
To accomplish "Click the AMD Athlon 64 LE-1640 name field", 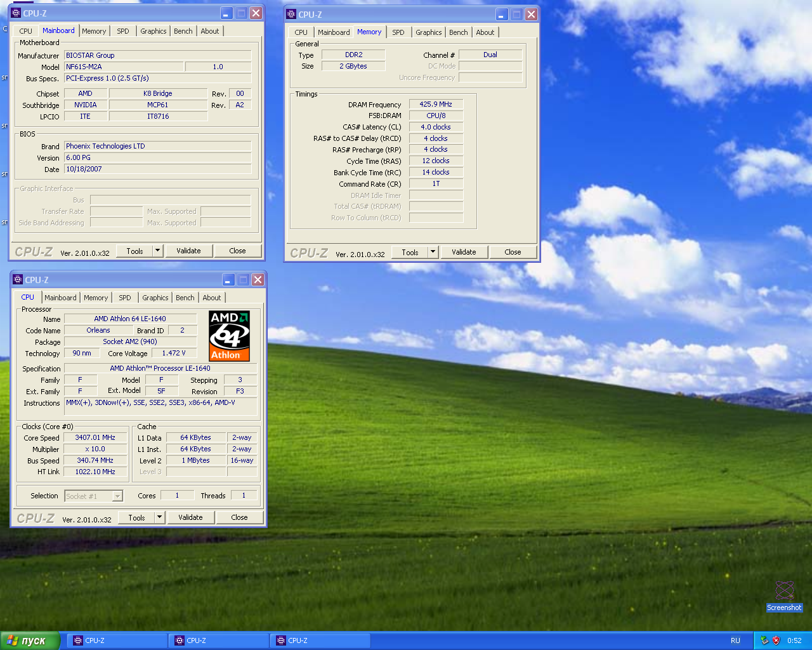I will pyautogui.click(x=130, y=319).
